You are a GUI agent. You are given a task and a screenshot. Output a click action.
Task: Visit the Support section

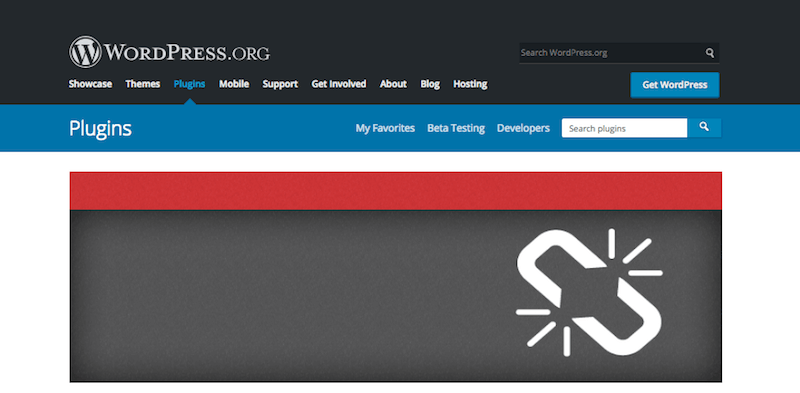pyautogui.click(x=280, y=84)
